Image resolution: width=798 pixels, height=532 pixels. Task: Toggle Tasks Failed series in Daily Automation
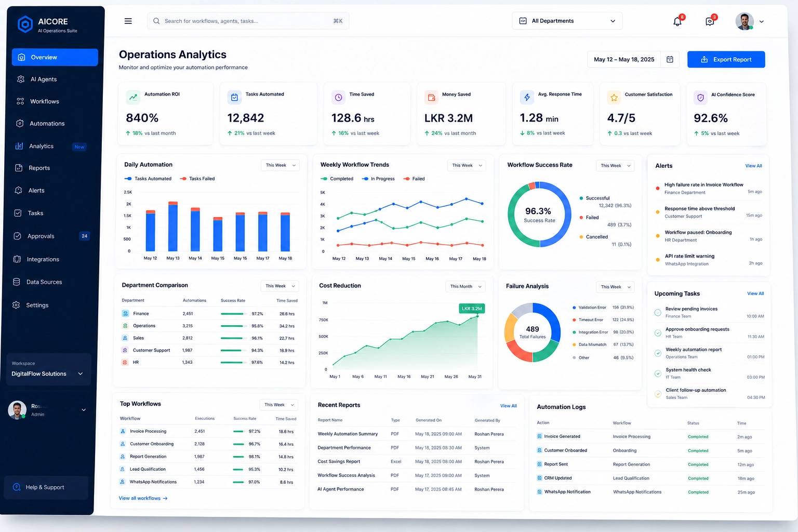[197, 179]
